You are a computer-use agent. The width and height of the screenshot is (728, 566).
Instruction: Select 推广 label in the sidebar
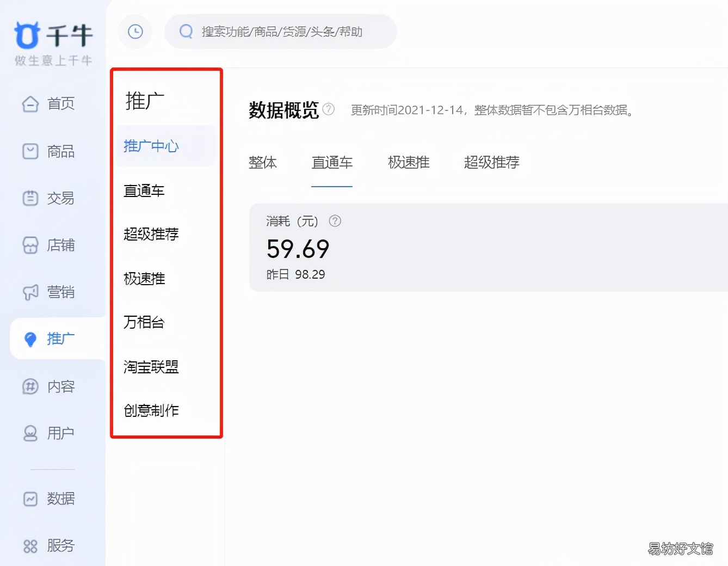(x=60, y=339)
